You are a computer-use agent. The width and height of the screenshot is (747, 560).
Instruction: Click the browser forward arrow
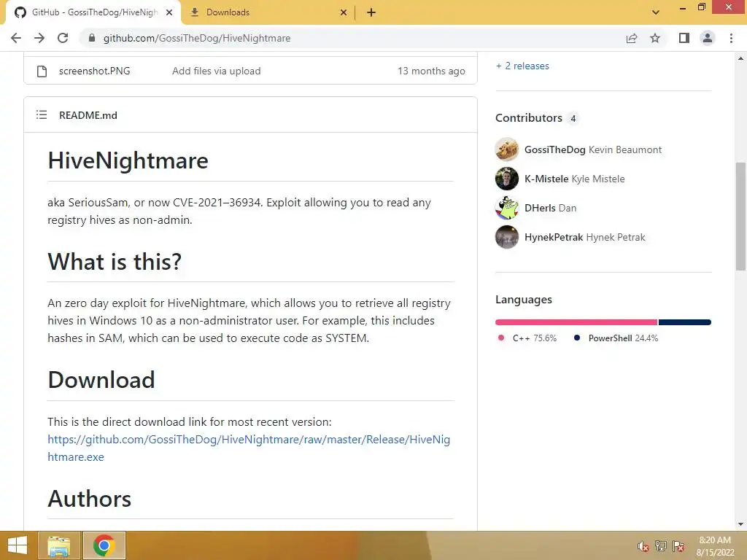(x=39, y=38)
